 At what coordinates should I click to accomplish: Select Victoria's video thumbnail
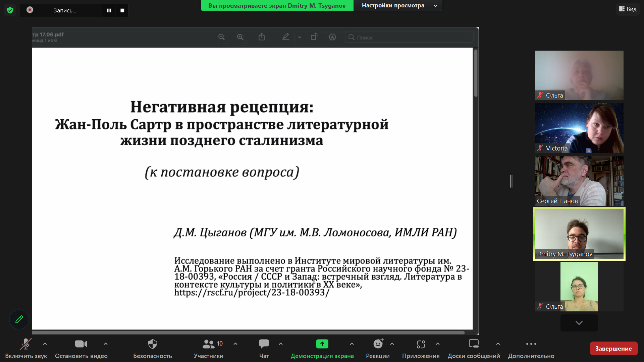pos(579,128)
